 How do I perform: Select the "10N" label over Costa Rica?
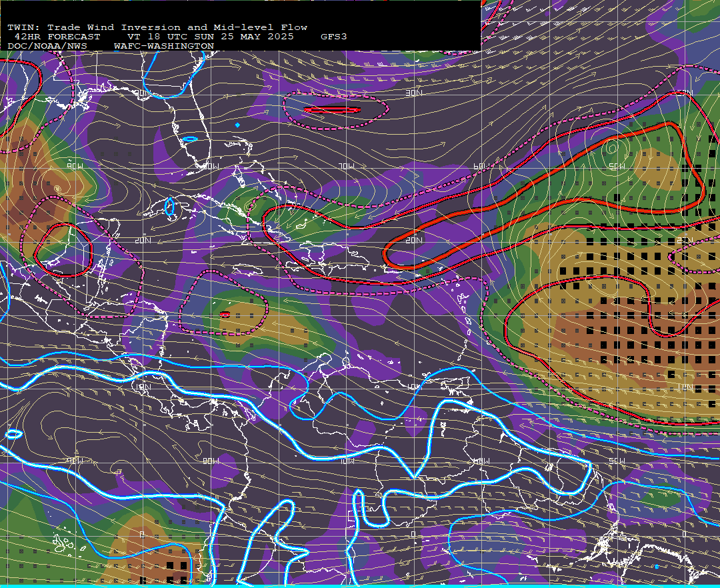click(x=143, y=387)
